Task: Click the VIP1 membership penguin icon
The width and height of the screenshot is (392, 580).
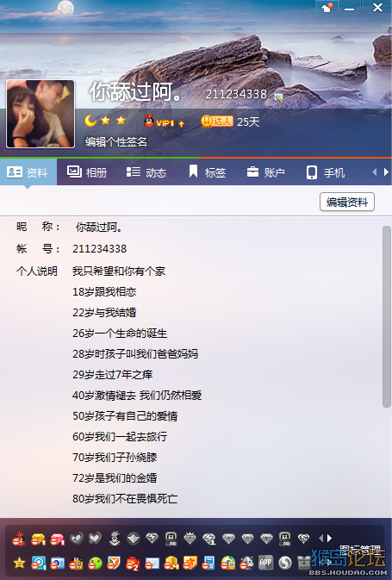Action: 149,121
